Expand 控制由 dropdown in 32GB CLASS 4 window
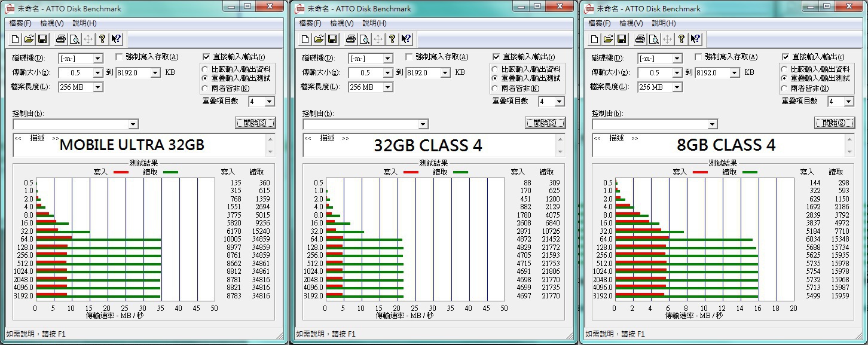The height and width of the screenshot is (345, 868). point(423,124)
